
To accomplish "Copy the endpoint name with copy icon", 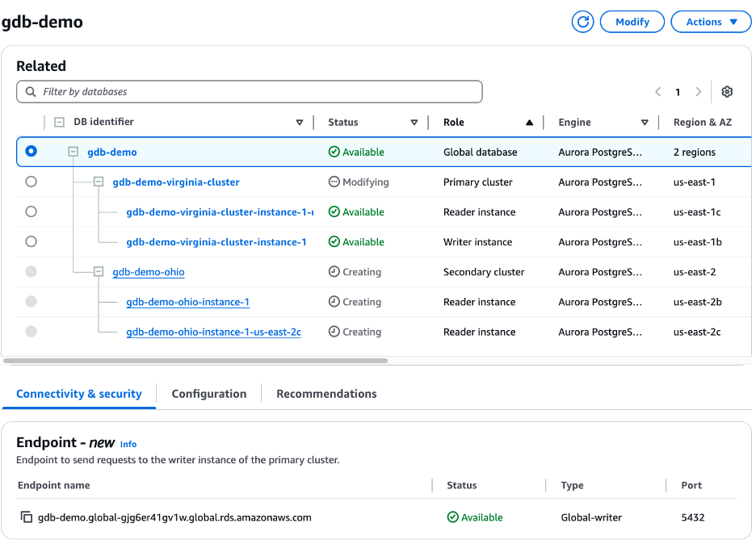I will [x=26, y=517].
